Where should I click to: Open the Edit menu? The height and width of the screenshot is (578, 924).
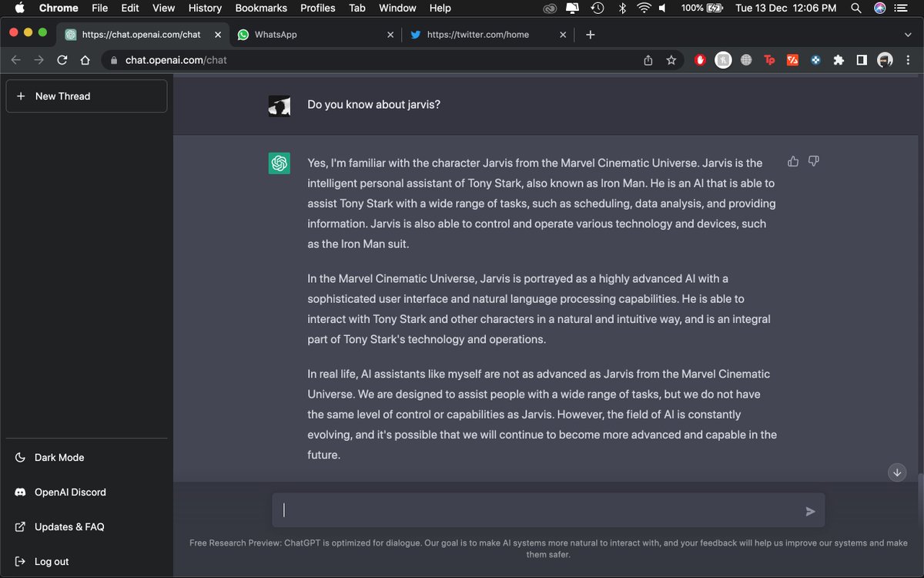coord(130,8)
